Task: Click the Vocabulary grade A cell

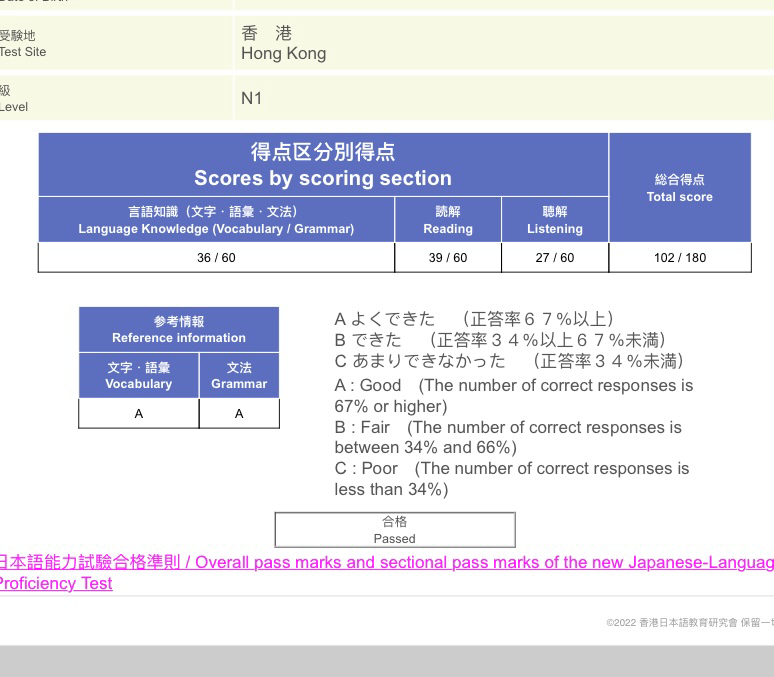Action: click(139, 413)
